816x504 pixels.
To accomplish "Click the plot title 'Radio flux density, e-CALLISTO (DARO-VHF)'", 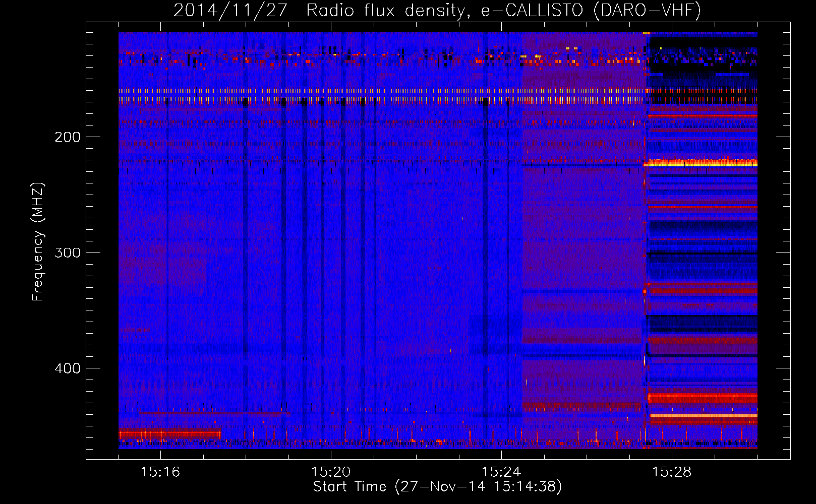I will pyautogui.click(x=503, y=11).
